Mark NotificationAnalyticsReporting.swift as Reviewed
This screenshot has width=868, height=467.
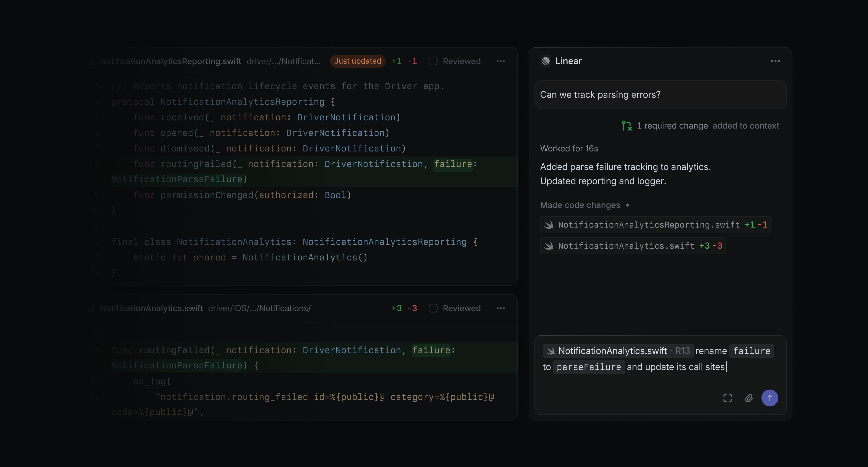(433, 61)
